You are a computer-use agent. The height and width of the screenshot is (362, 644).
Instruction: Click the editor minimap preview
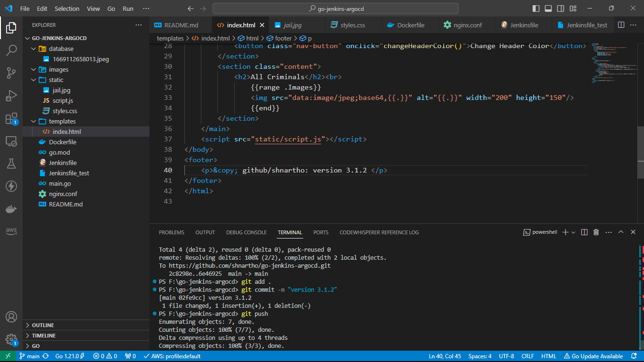(x=613, y=63)
